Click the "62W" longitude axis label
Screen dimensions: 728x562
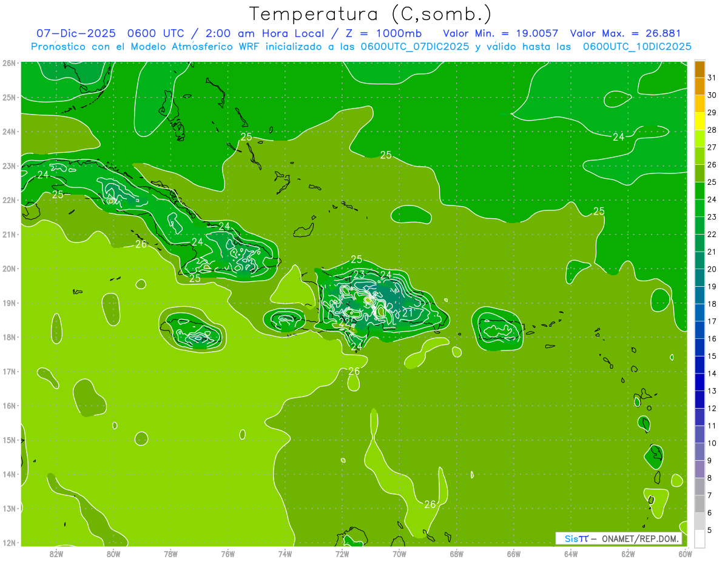628,553
